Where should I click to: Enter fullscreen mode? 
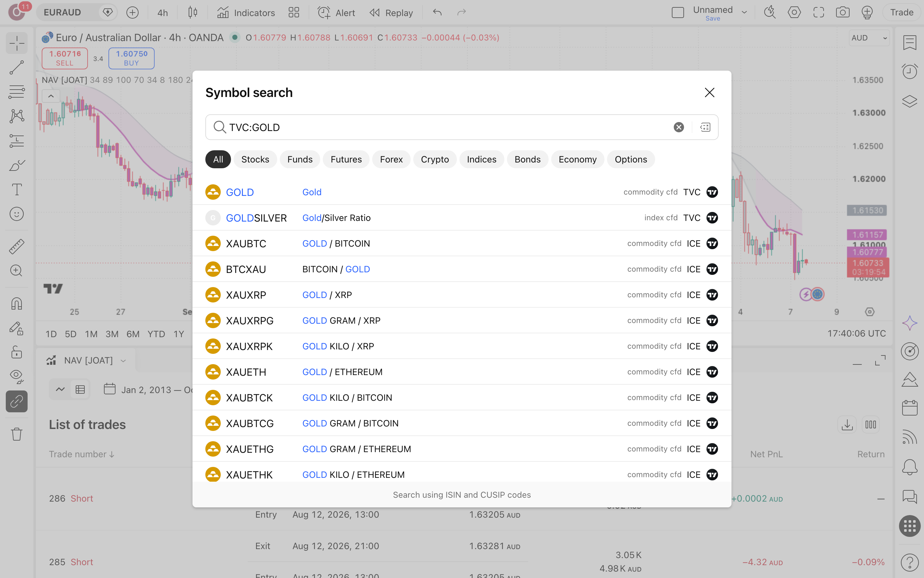pos(819,13)
